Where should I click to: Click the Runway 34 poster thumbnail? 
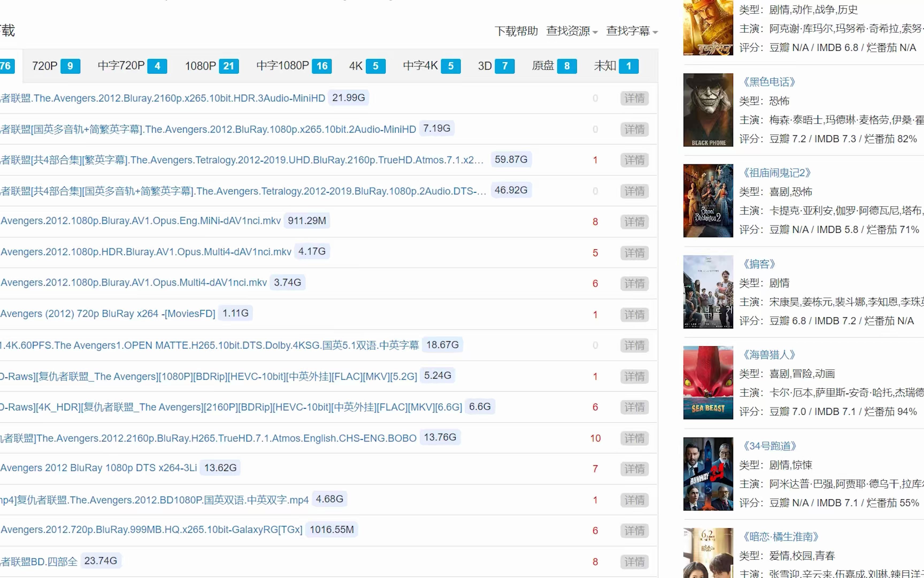click(x=708, y=474)
